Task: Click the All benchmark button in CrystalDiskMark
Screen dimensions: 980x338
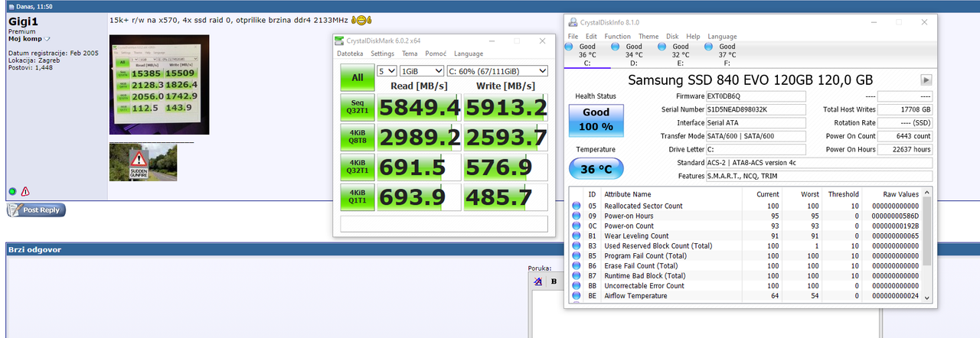Action: click(358, 77)
